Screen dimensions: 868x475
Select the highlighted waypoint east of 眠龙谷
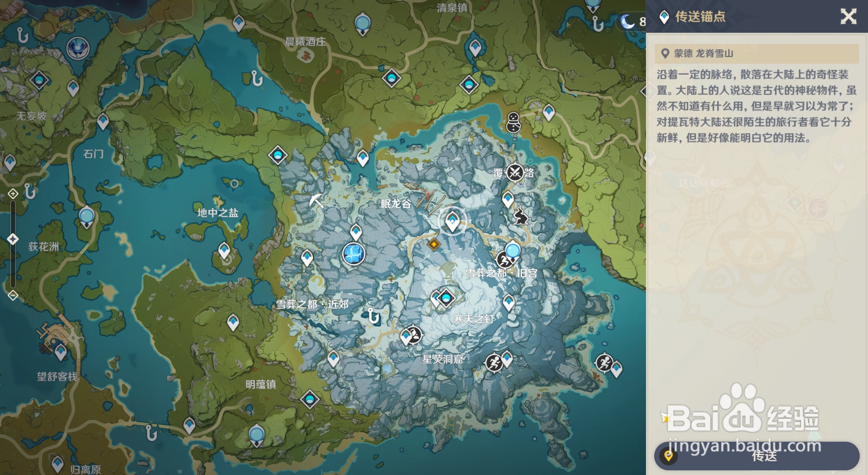pyautogui.click(x=452, y=221)
